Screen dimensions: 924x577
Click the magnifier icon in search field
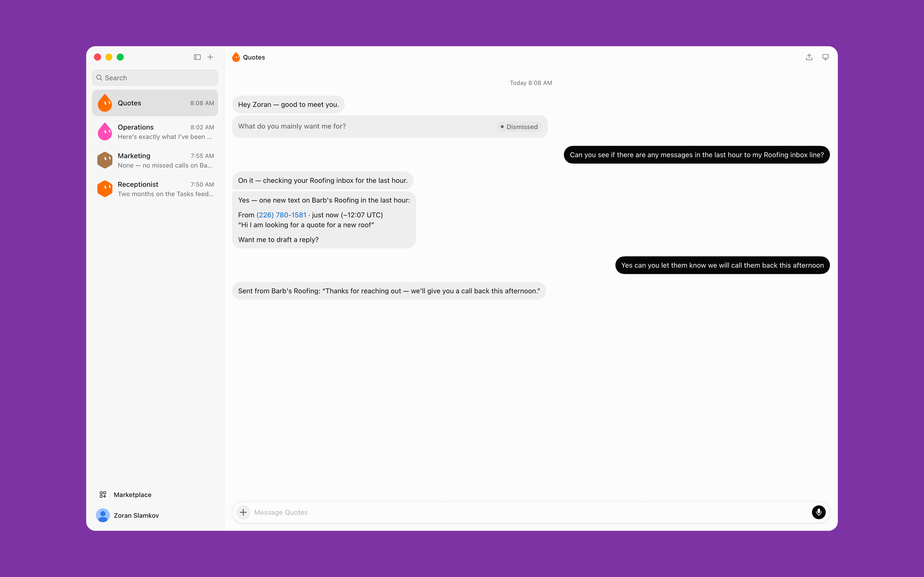tap(99, 78)
